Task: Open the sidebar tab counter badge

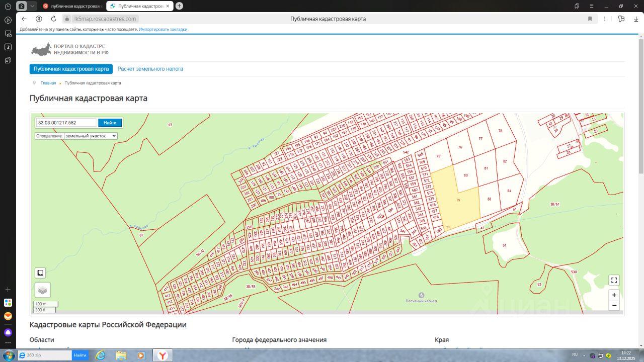Action: tap(8, 47)
